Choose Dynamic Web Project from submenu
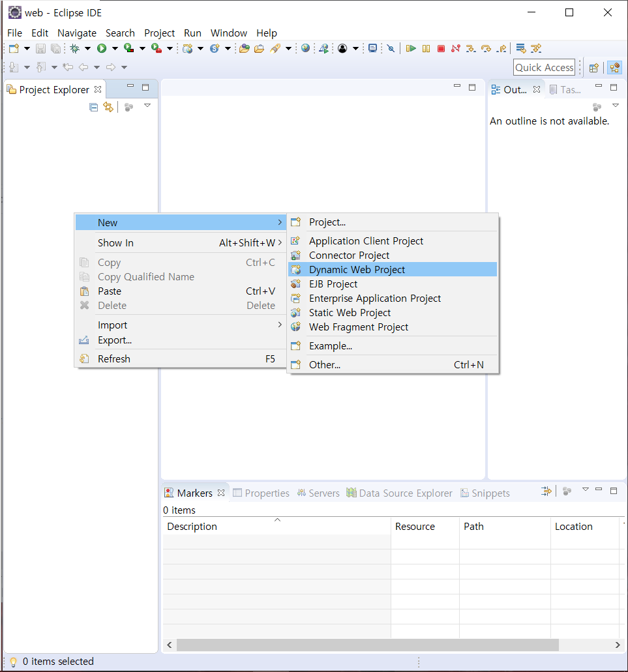Viewport: 628px width, 672px height. coord(393,270)
